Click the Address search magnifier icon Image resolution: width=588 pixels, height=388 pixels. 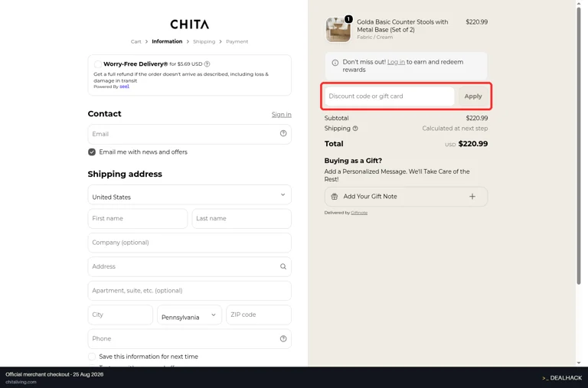(283, 266)
